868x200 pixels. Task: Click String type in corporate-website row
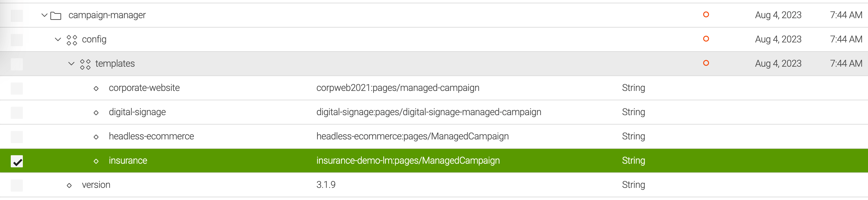(x=634, y=88)
